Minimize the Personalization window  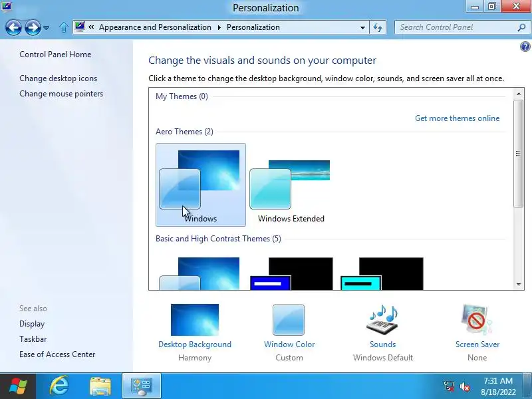coord(475,7)
